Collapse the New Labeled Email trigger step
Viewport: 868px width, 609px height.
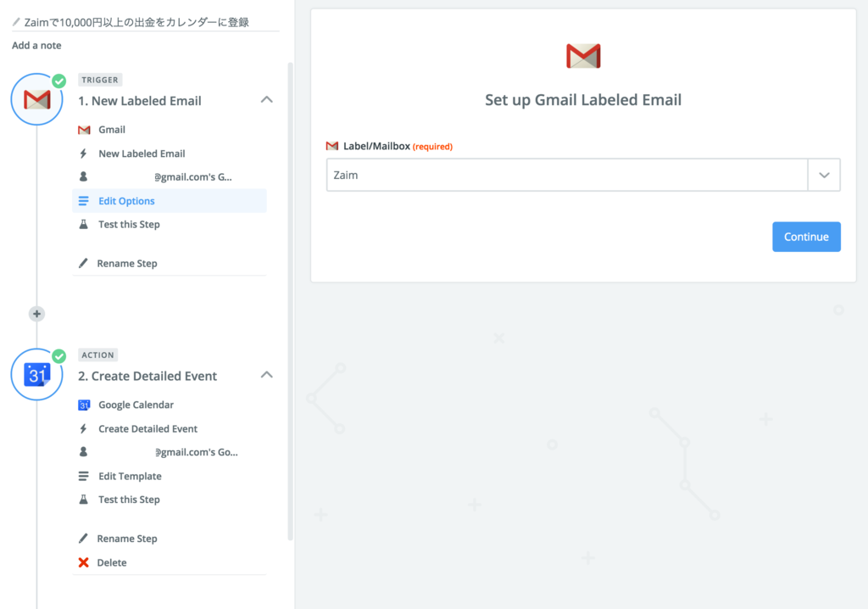[x=267, y=100]
